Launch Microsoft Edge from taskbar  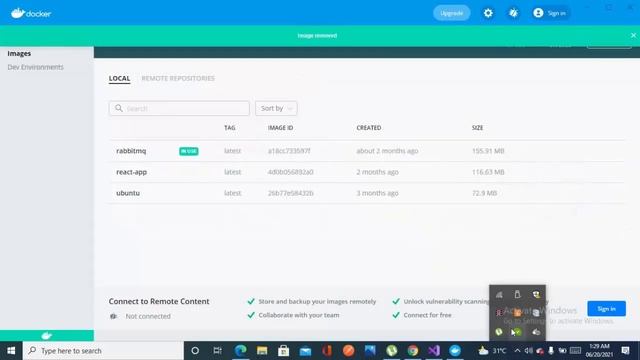click(x=240, y=351)
